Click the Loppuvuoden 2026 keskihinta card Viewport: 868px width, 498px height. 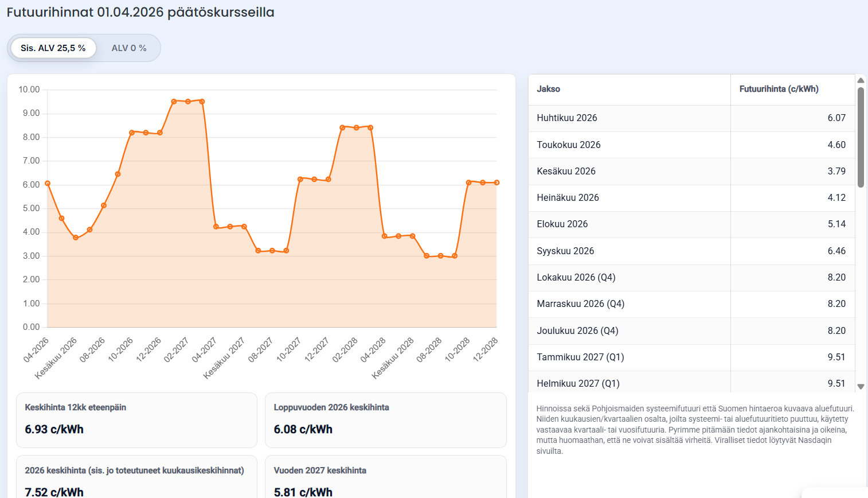pos(385,420)
